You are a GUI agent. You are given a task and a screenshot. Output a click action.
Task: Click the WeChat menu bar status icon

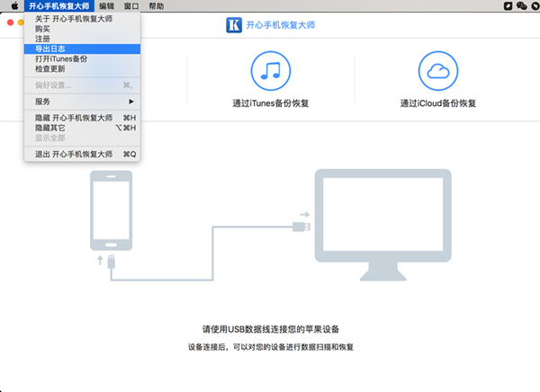(522, 6)
